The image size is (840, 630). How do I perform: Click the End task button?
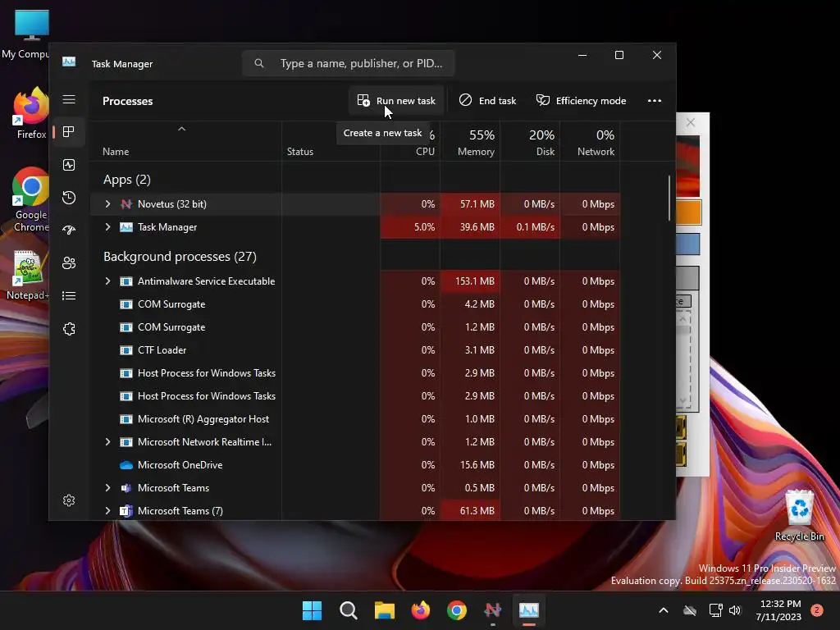coord(487,101)
